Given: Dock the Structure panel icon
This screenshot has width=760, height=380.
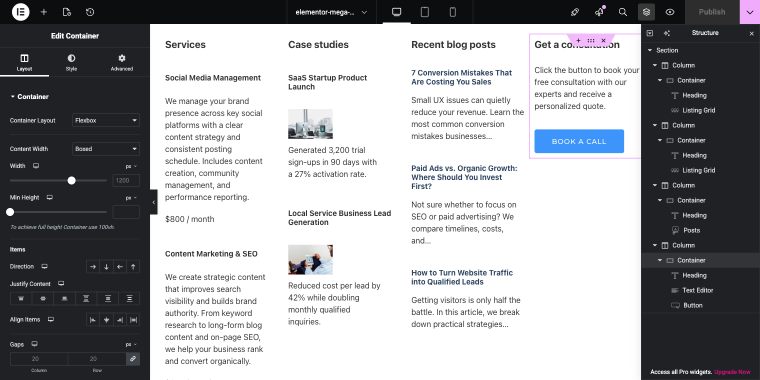Looking at the screenshot, I should [x=650, y=33].
